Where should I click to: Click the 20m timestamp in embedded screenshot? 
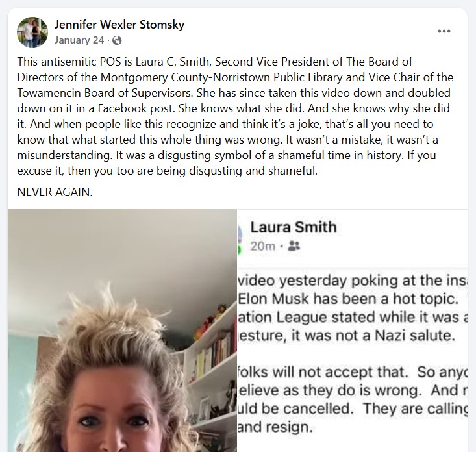coord(263,246)
